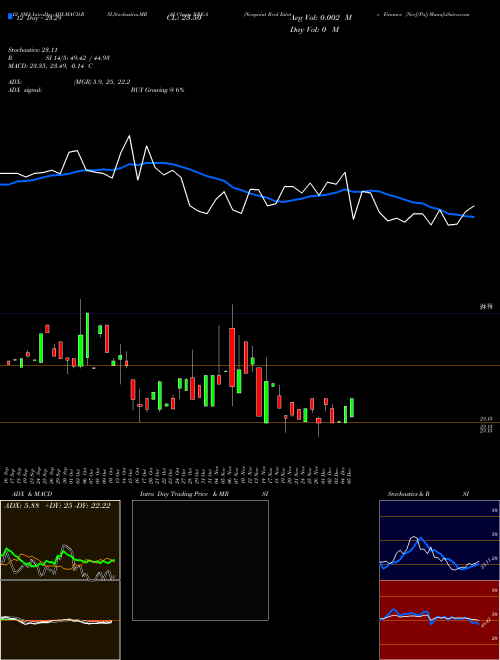Viewport: 500px width, 660px height.
Task: Click the ADX (MGR) 5.9, 25, 22.2 values
Action: pos(102,82)
